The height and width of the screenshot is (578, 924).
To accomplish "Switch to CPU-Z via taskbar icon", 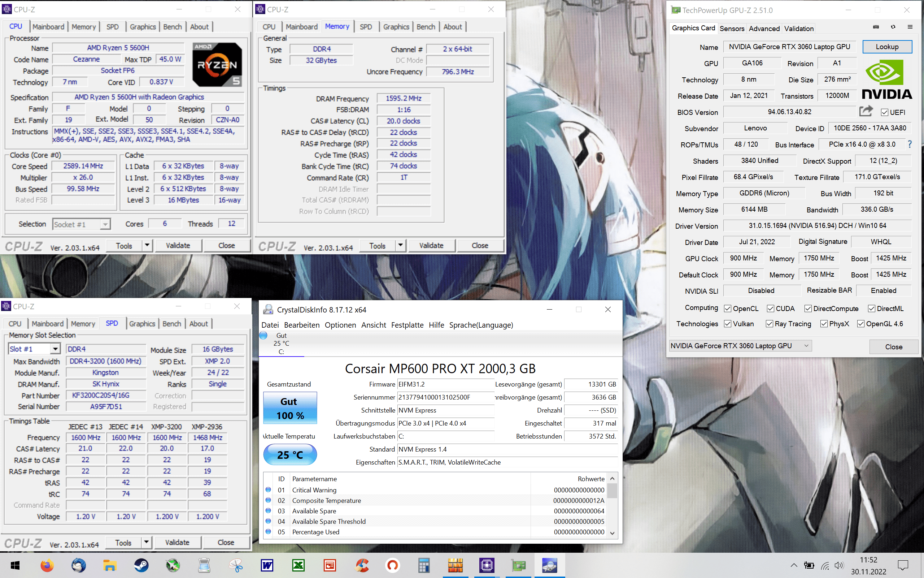I will (x=487, y=565).
